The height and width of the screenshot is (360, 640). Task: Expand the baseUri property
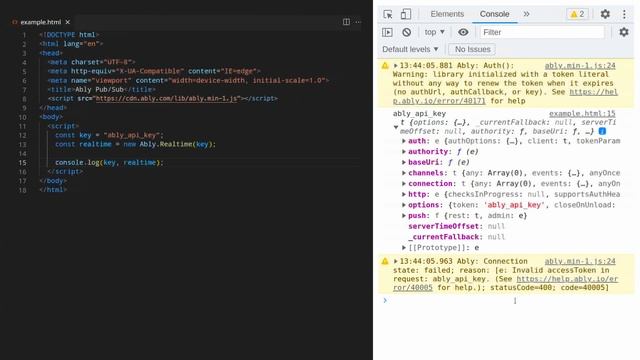coord(404,162)
